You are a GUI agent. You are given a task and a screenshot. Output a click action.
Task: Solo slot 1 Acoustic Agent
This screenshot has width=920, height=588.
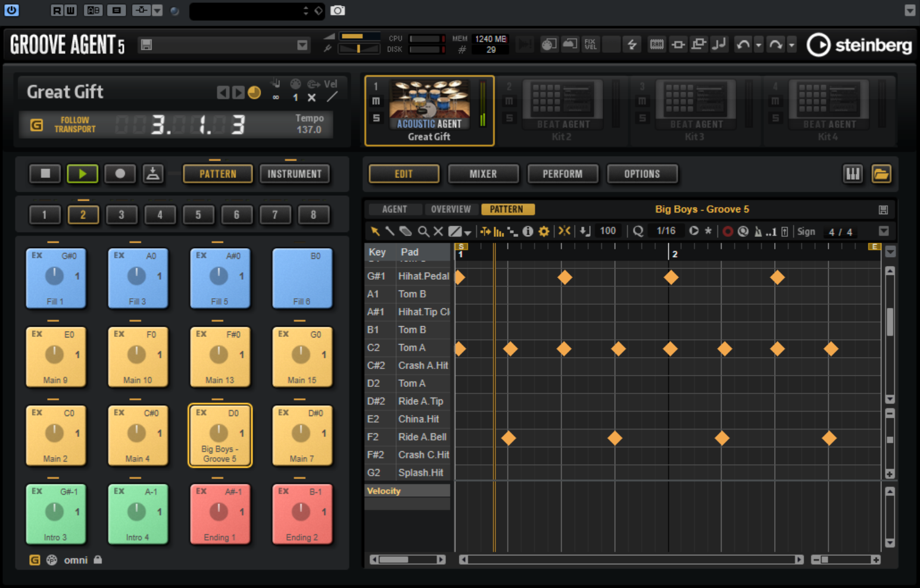[x=376, y=118]
